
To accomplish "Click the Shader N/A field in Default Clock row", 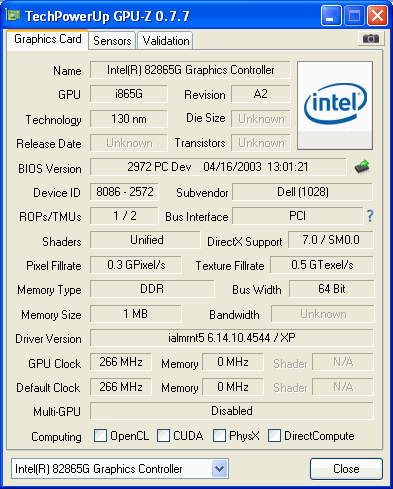I will coord(343,387).
